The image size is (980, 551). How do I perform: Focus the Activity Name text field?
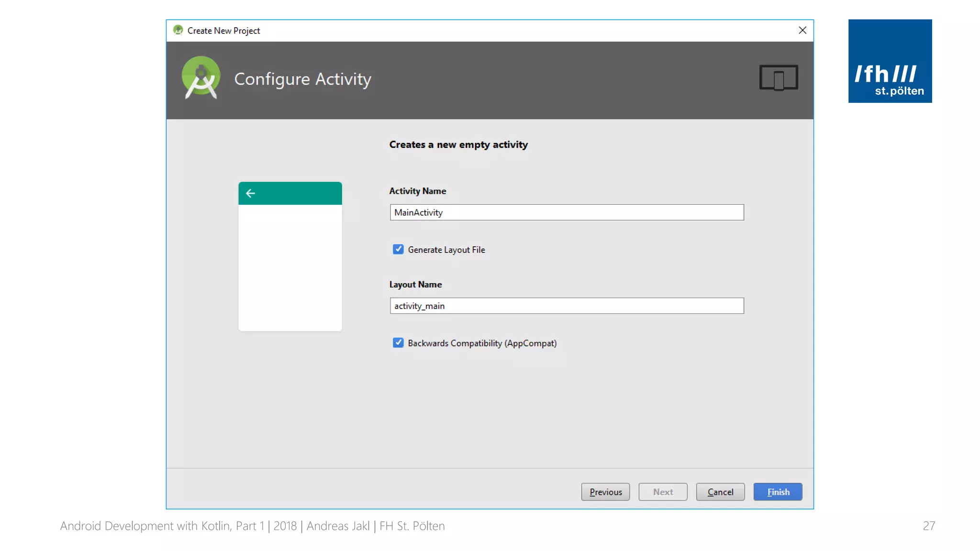pos(567,212)
